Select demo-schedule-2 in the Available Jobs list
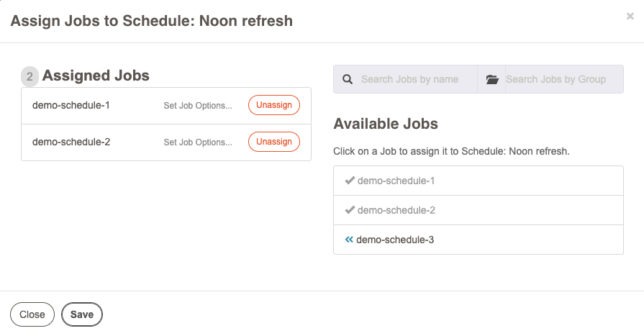The image size is (644, 336). 479,210
